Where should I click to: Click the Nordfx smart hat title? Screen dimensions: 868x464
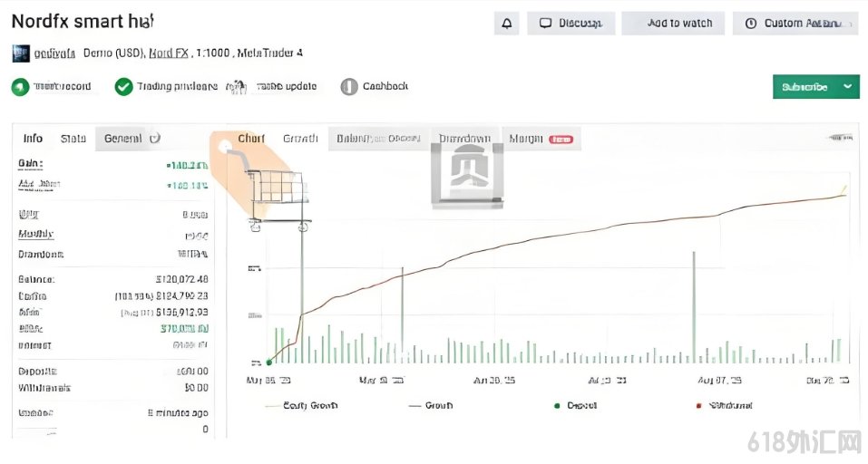click(83, 22)
